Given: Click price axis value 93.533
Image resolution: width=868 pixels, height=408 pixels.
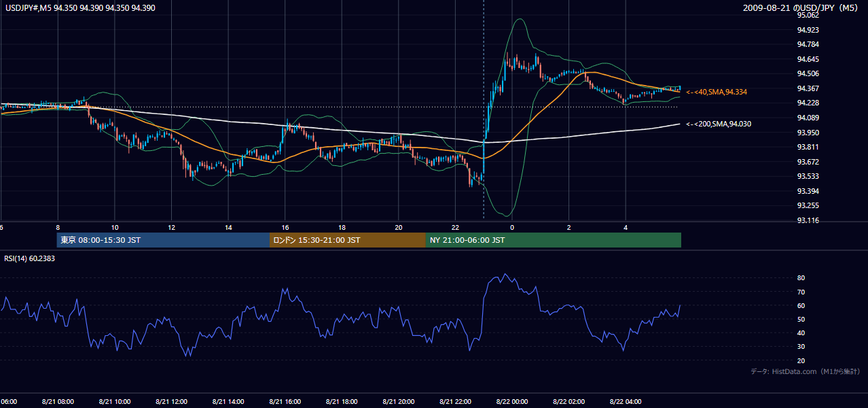Looking at the screenshot, I should 808,176.
